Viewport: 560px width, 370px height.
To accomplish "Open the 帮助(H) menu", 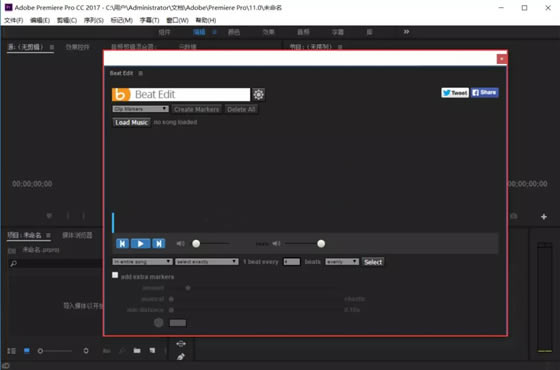I will 206,20.
